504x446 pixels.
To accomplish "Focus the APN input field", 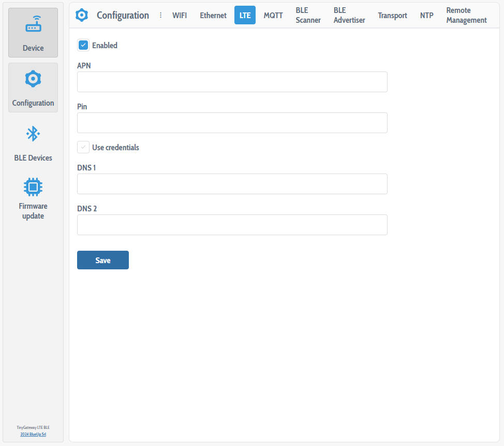I will (232, 82).
